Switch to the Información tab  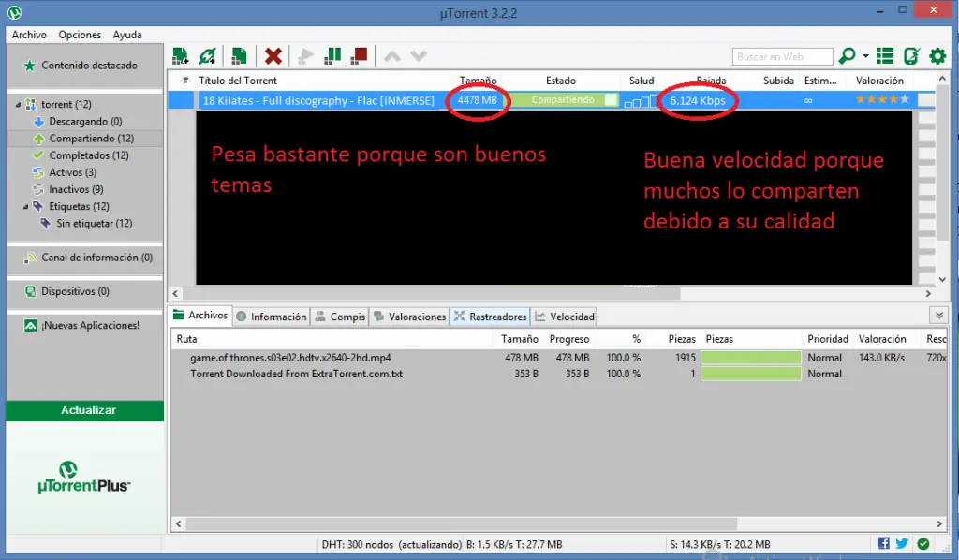(x=272, y=317)
